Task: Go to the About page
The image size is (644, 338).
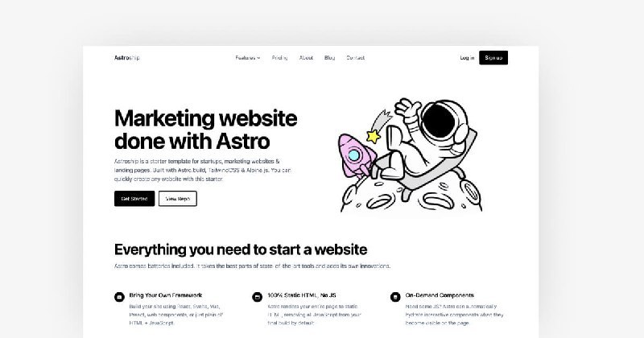Action: (306, 58)
